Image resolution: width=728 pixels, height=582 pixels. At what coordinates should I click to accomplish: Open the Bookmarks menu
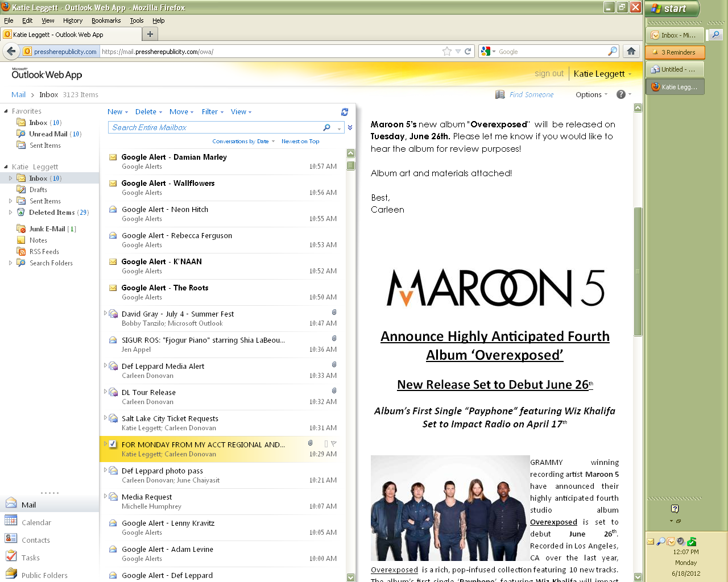click(x=106, y=20)
